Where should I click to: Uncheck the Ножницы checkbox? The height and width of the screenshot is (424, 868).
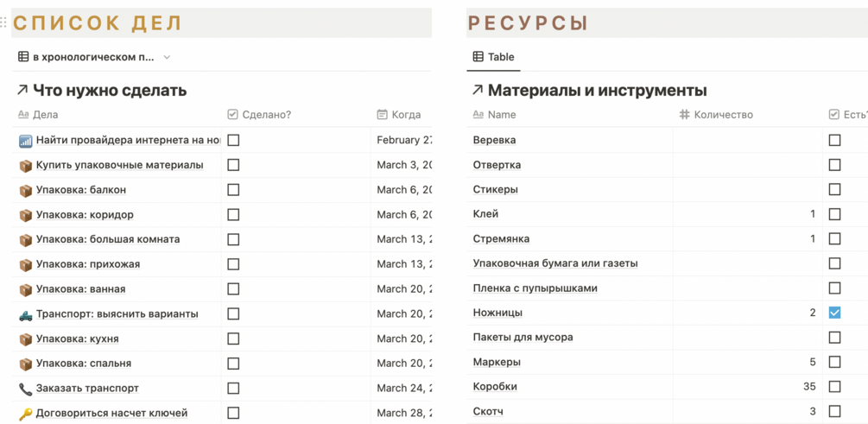pyautogui.click(x=834, y=313)
